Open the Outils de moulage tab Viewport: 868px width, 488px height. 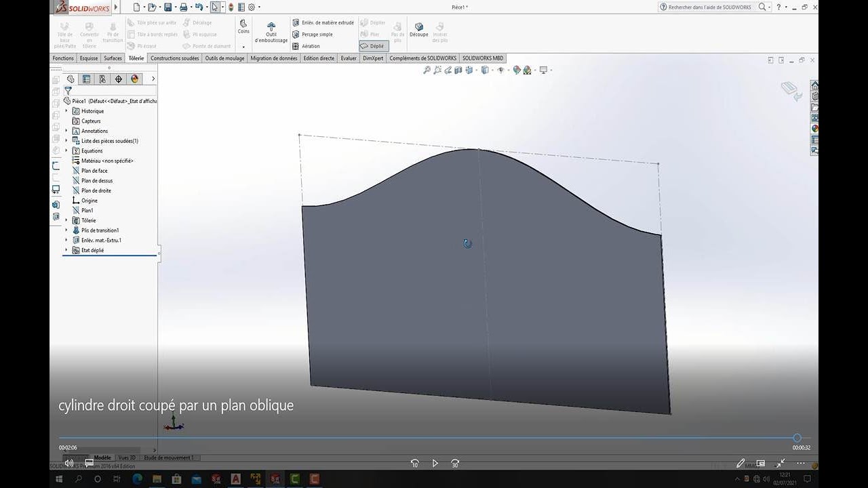tap(224, 58)
